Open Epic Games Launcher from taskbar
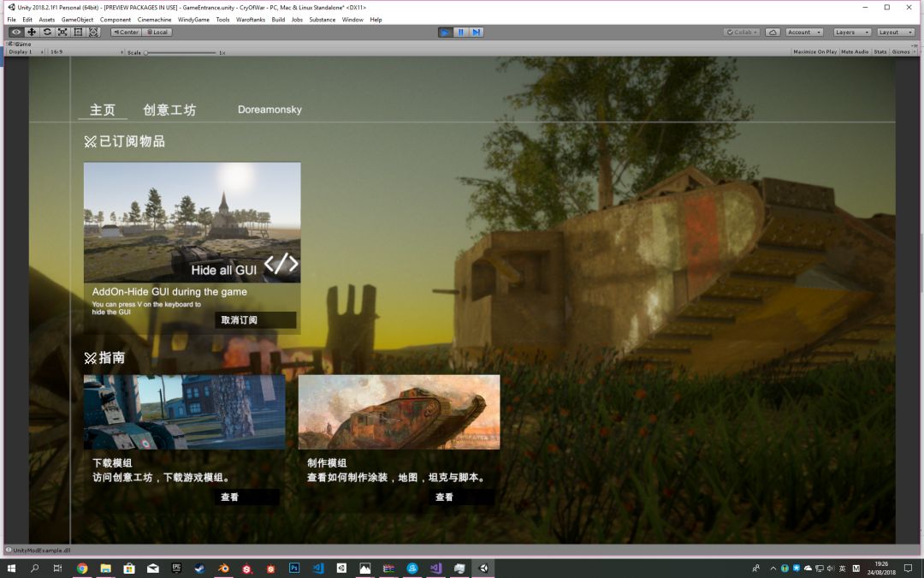 click(176, 568)
